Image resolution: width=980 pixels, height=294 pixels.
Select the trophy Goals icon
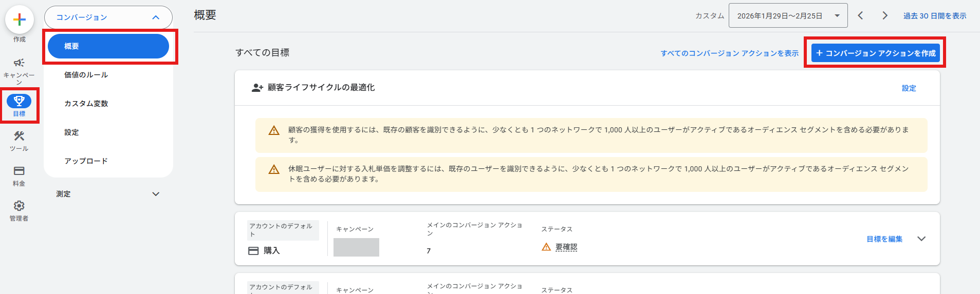(x=19, y=101)
